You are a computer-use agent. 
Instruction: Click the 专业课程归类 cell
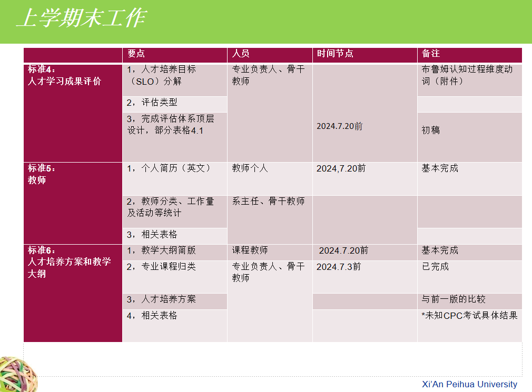point(174,276)
